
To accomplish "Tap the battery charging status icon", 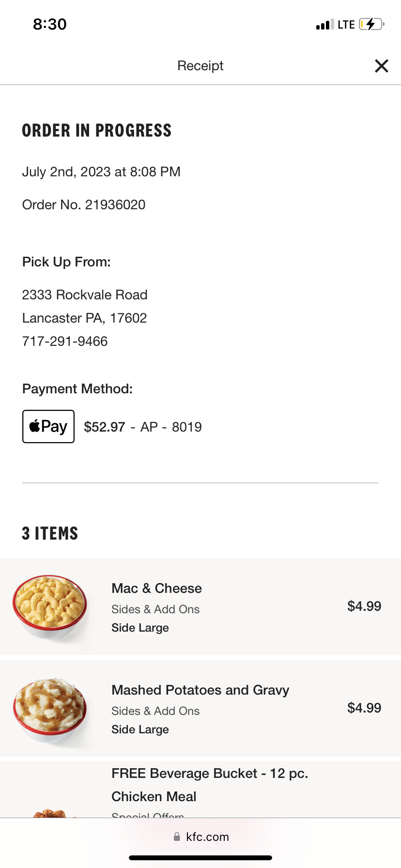I will pos(371,24).
